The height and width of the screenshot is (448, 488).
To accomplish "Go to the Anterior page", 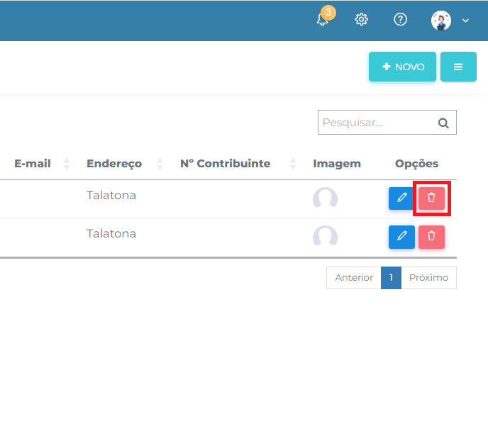I will point(354,277).
